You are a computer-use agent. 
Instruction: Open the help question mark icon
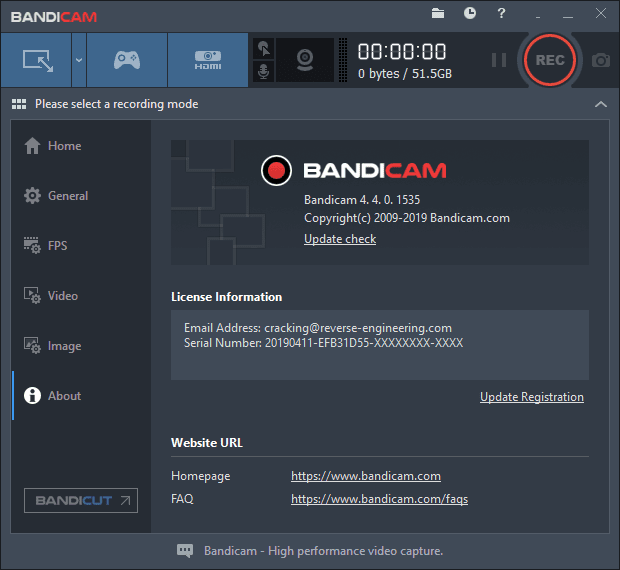[501, 13]
